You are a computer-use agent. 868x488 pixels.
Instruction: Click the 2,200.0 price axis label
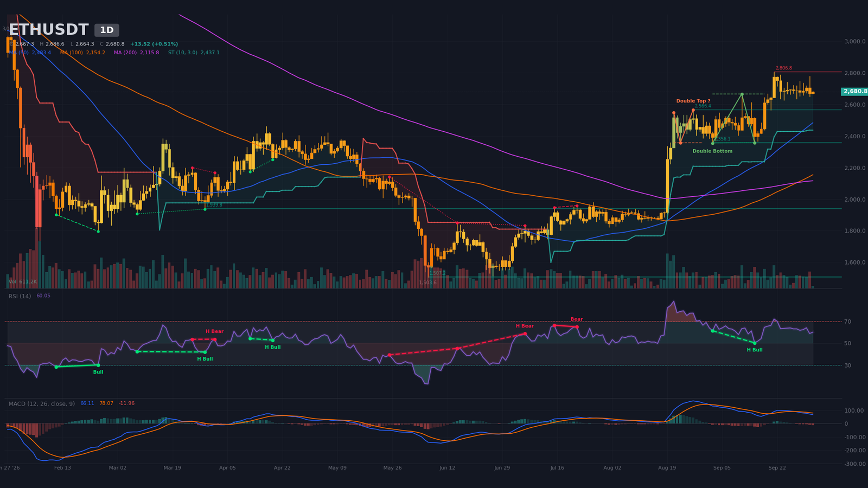click(x=855, y=169)
